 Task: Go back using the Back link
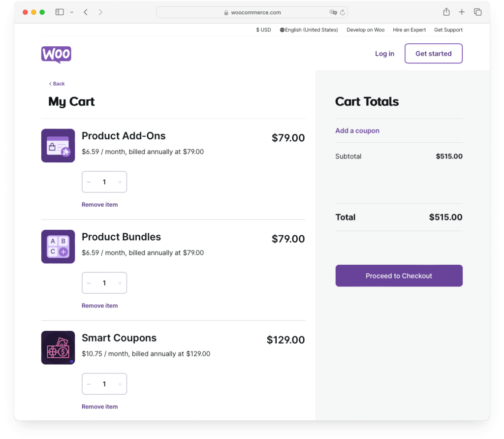point(57,84)
